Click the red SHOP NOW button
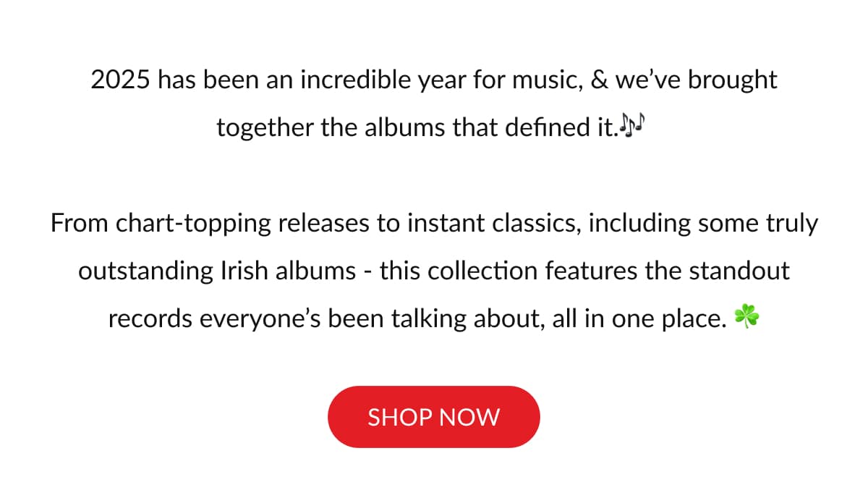The height and width of the screenshot is (498, 868). (x=434, y=417)
